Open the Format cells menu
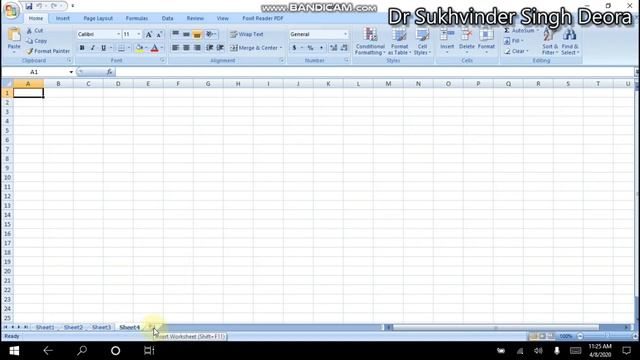 tap(486, 40)
